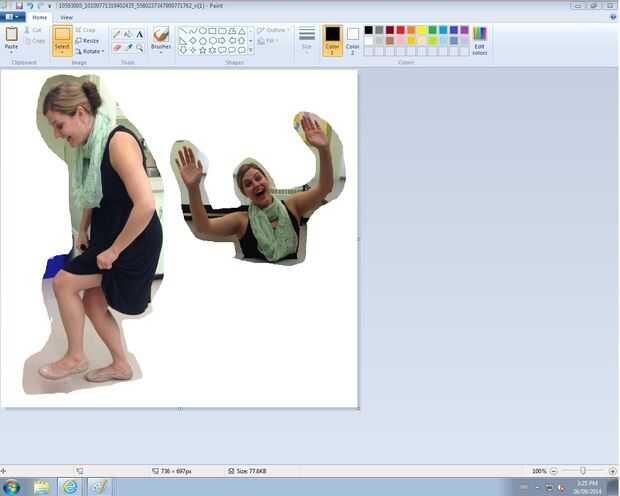Click the Redo icon in quick access toolbar
The image size is (620, 496).
coord(40,6)
